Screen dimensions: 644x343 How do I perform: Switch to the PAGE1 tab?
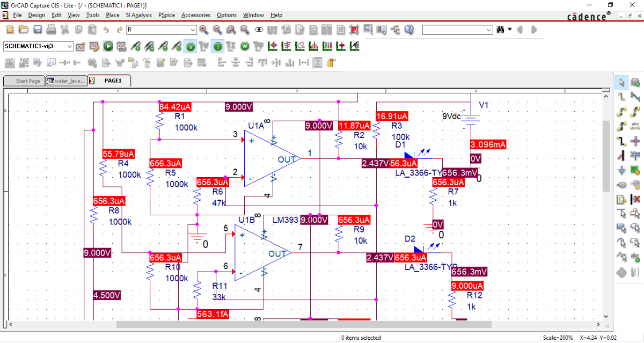109,81
